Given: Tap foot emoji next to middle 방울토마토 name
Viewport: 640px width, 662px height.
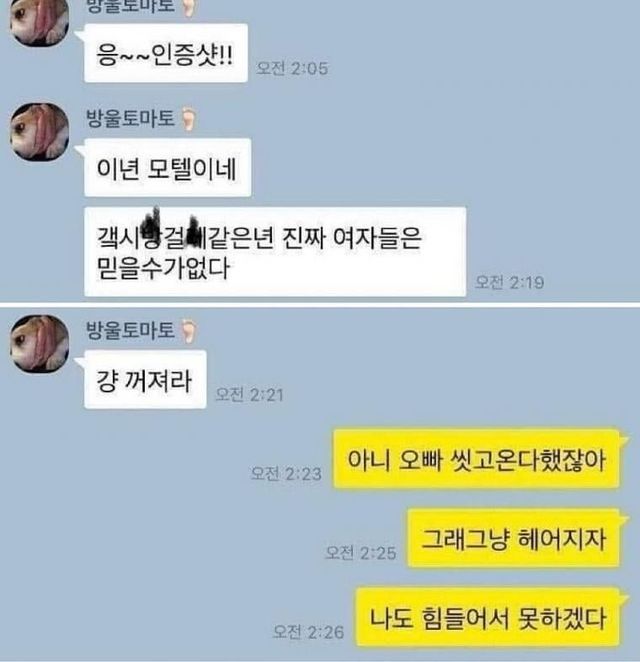Looking at the screenshot, I should [189, 119].
